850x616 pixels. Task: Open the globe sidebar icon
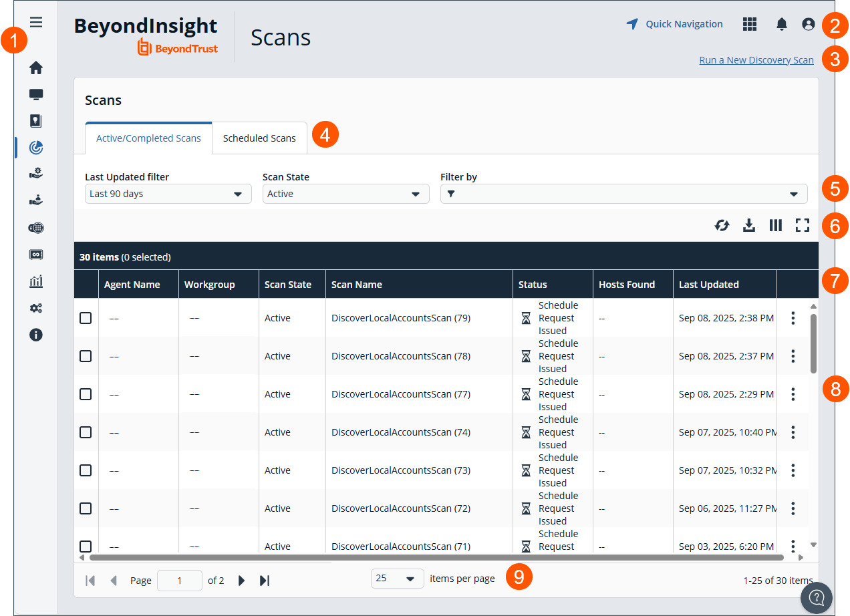(x=36, y=228)
